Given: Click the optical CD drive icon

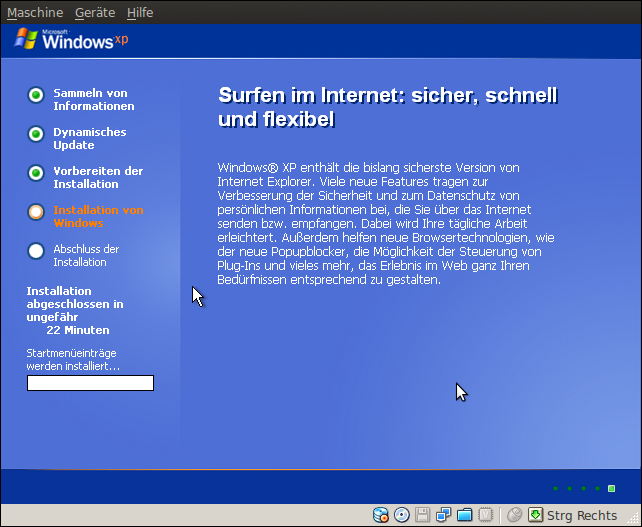Looking at the screenshot, I should click(x=402, y=515).
